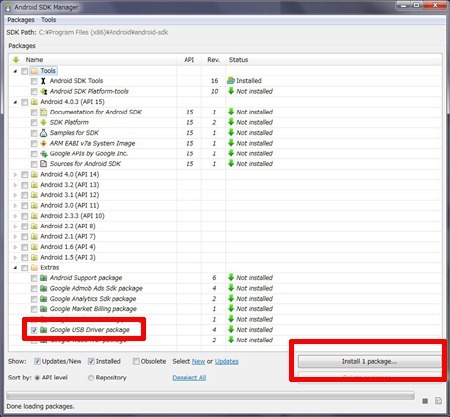Image resolution: width=450 pixels, height=417 pixels.
Task: Click the Tools folder icon
Action: (x=34, y=71)
